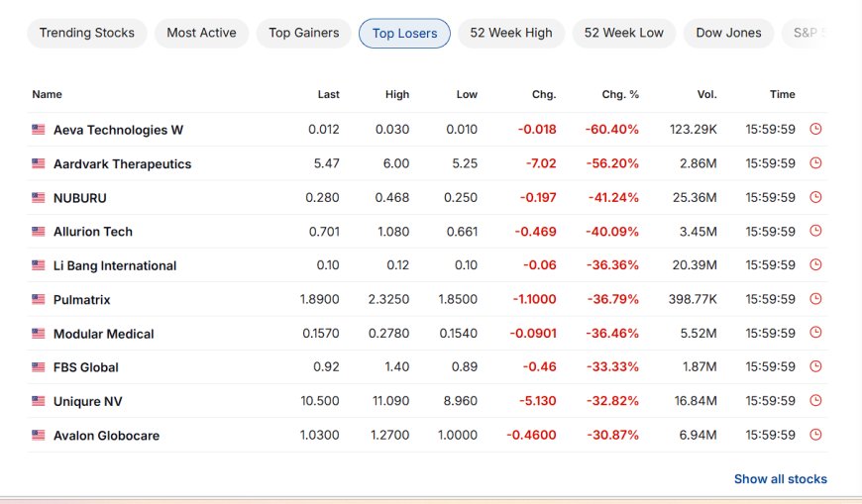This screenshot has width=862, height=504.
Task: Click the US flag beside Li Bang International
Action: point(39,265)
